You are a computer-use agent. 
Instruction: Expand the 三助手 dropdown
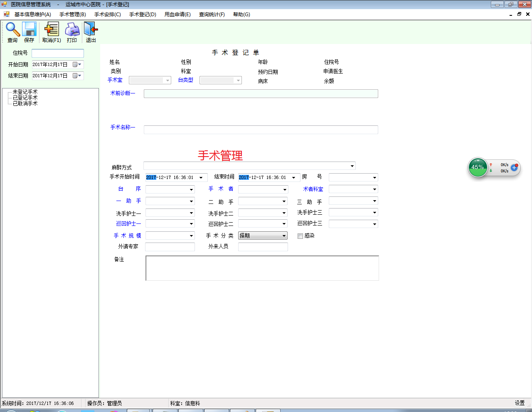(x=374, y=201)
